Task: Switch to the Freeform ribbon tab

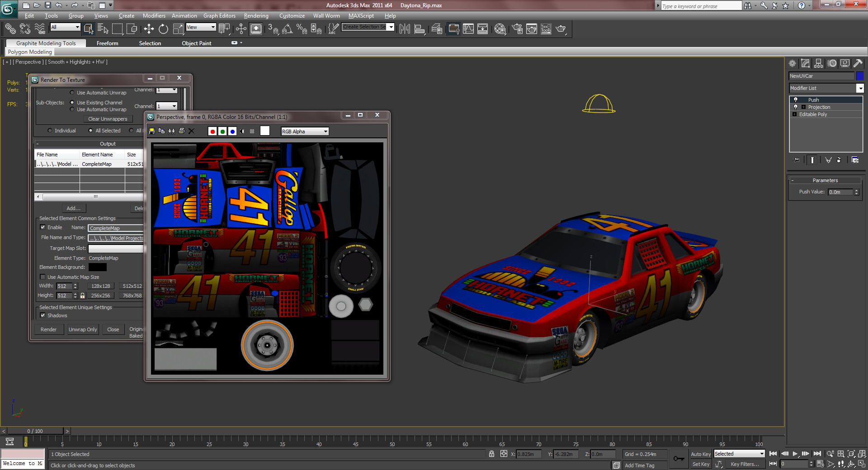Action: pos(107,43)
